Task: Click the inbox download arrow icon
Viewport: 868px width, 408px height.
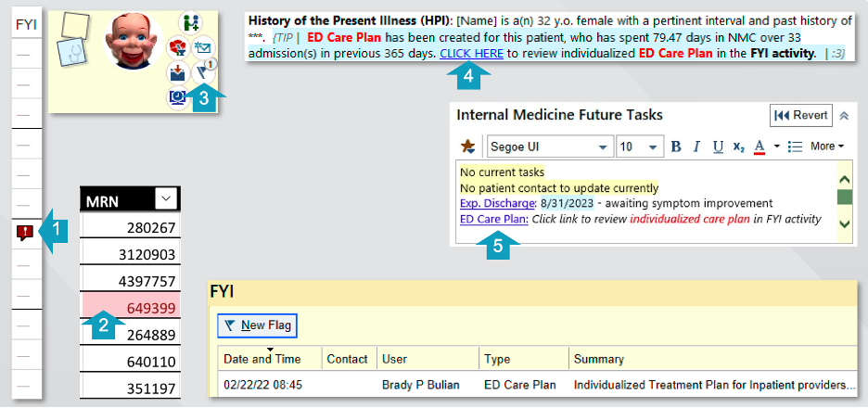Action: point(178,72)
